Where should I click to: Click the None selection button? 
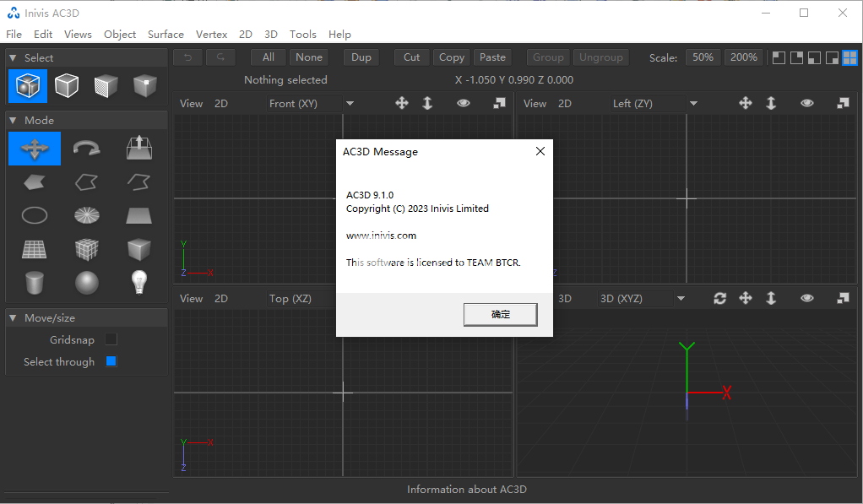[x=309, y=57]
